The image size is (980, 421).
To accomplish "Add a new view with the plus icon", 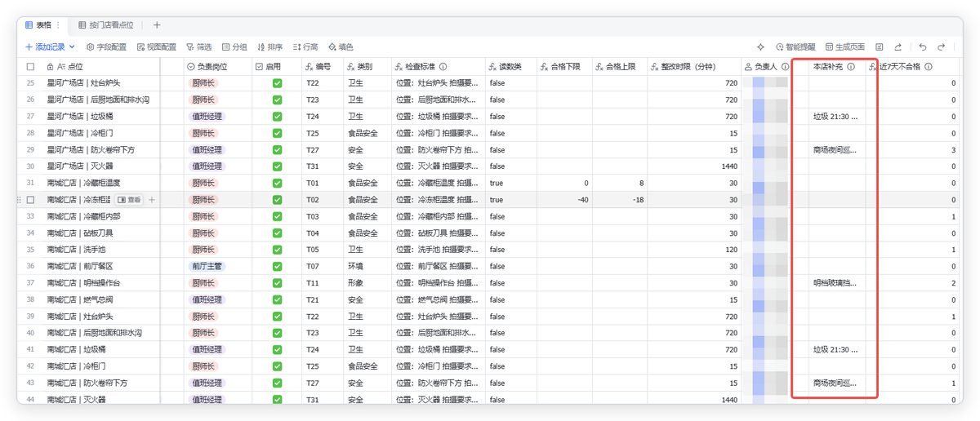I will click(157, 25).
